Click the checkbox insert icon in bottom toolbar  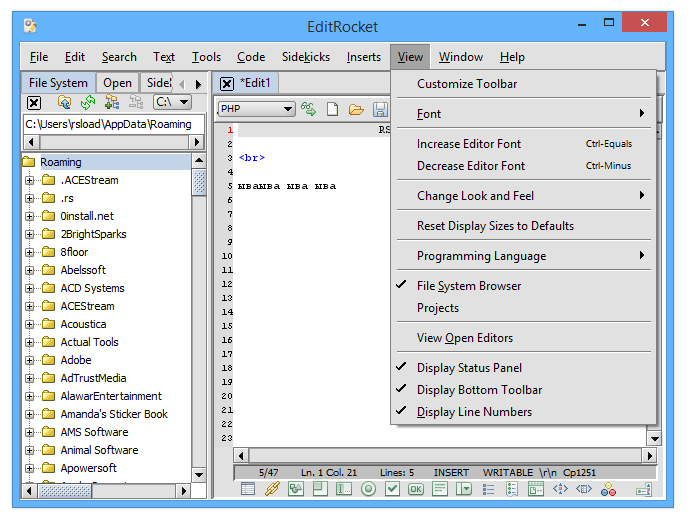point(392,489)
